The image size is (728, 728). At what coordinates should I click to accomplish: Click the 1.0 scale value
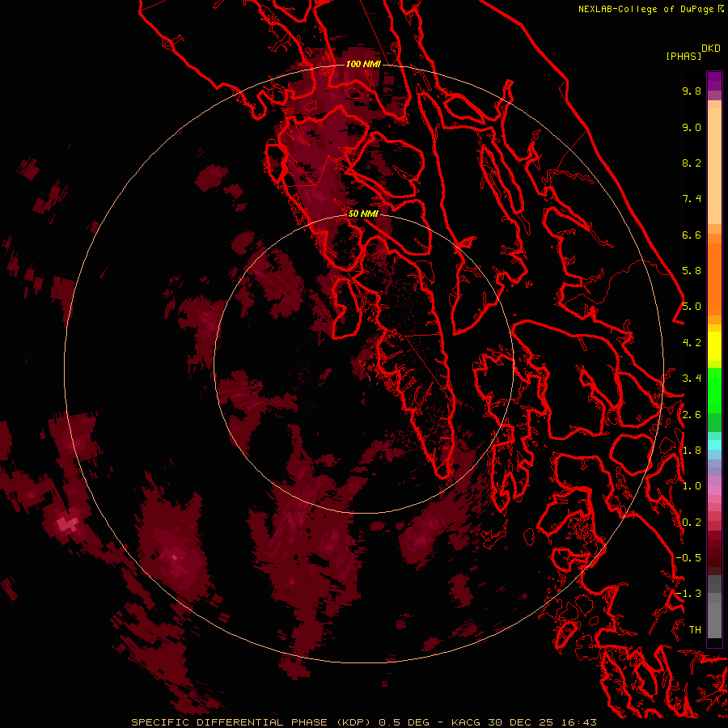click(x=692, y=487)
